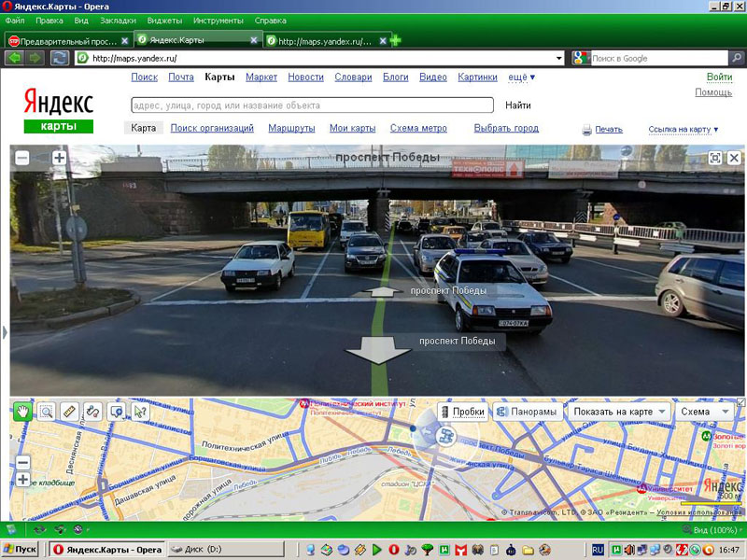Open the Закладки menu

click(x=118, y=20)
